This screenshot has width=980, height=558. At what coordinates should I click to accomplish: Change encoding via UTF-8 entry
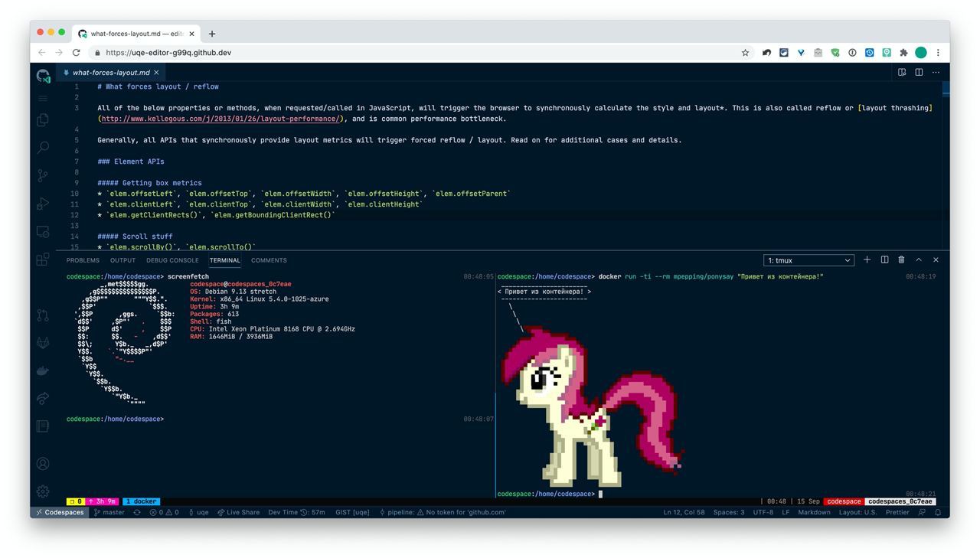pyautogui.click(x=763, y=512)
